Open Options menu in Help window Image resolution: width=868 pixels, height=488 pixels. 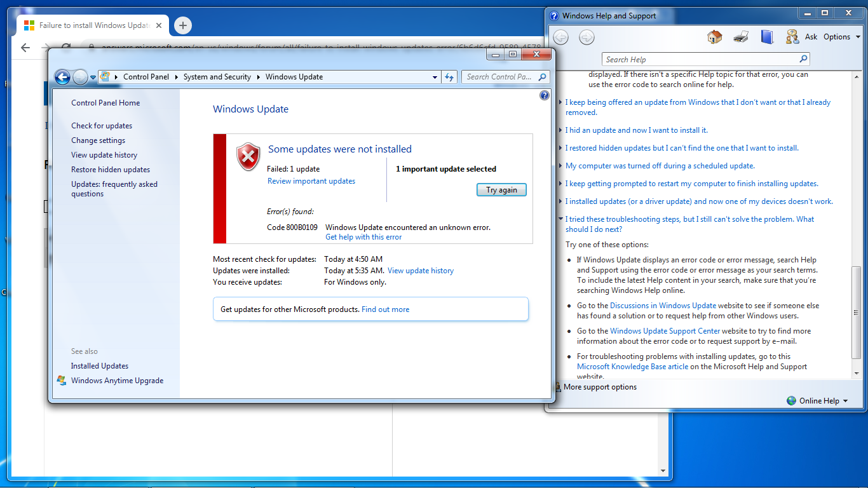point(841,37)
